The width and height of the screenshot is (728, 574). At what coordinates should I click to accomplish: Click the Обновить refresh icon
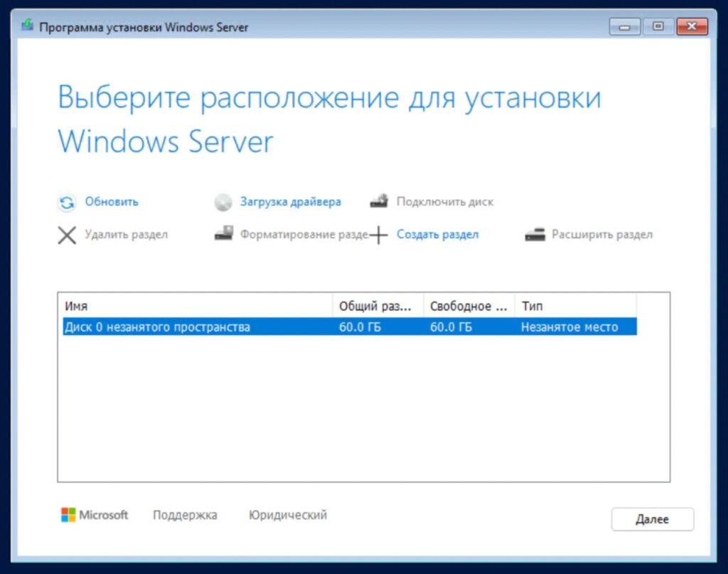67,203
